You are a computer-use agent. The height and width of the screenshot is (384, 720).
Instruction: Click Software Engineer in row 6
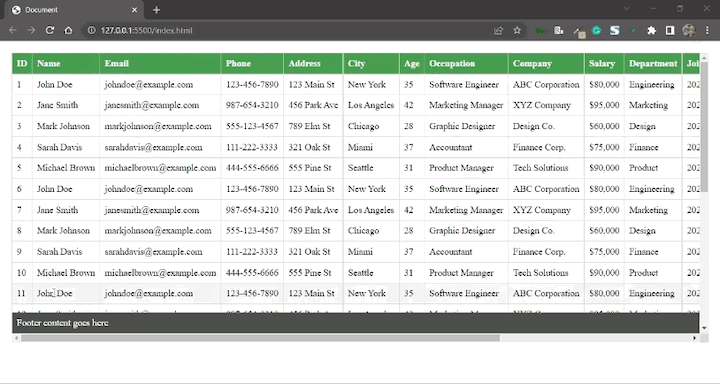click(464, 189)
